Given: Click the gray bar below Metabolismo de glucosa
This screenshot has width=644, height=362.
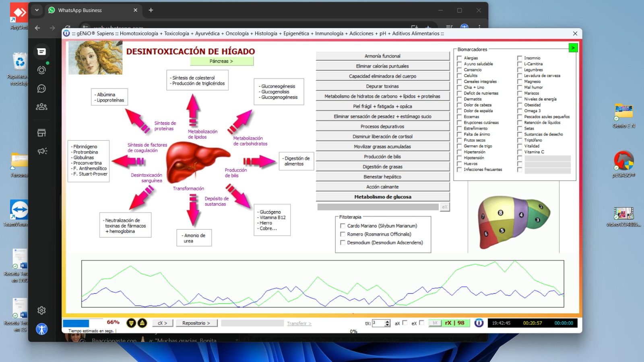Looking at the screenshot, I should coord(378,207).
